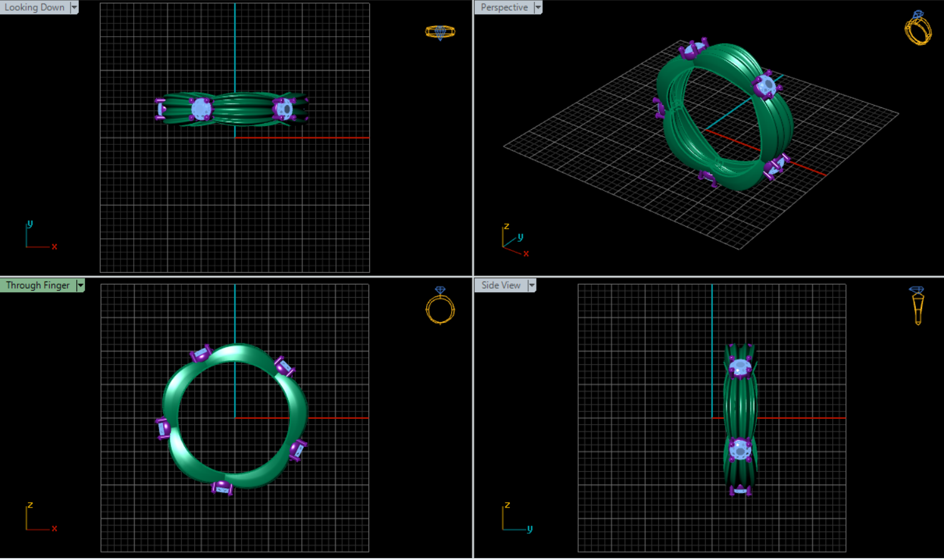The width and height of the screenshot is (944, 560).
Task: Click the ZY axis indicator in Side View viewport
Action: [x=516, y=518]
